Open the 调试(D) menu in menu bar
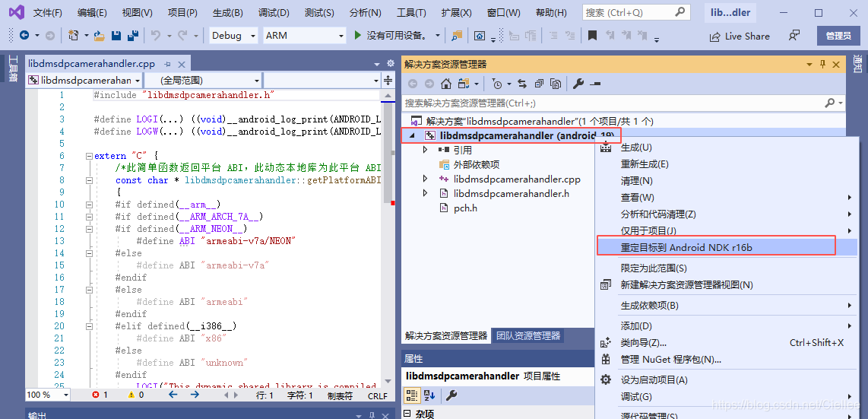Viewport: 868px width, 419px height. (x=274, y=13)
